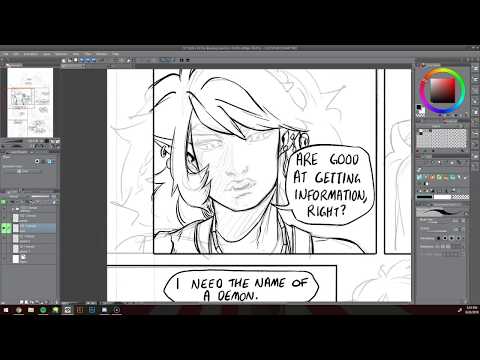480x360 pixels.
Task: Click the brush stroke preview
Action: 441,212
